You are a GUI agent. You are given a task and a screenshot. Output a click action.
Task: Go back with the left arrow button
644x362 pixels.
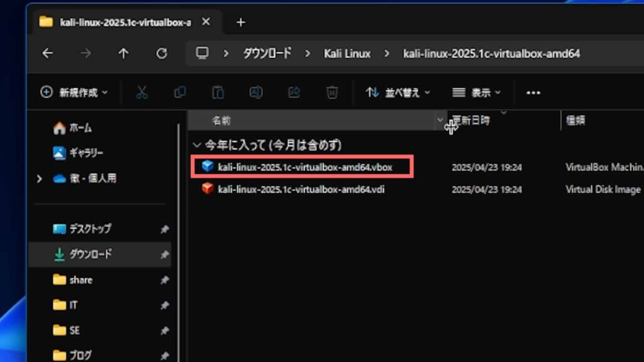tap(48, 53)
